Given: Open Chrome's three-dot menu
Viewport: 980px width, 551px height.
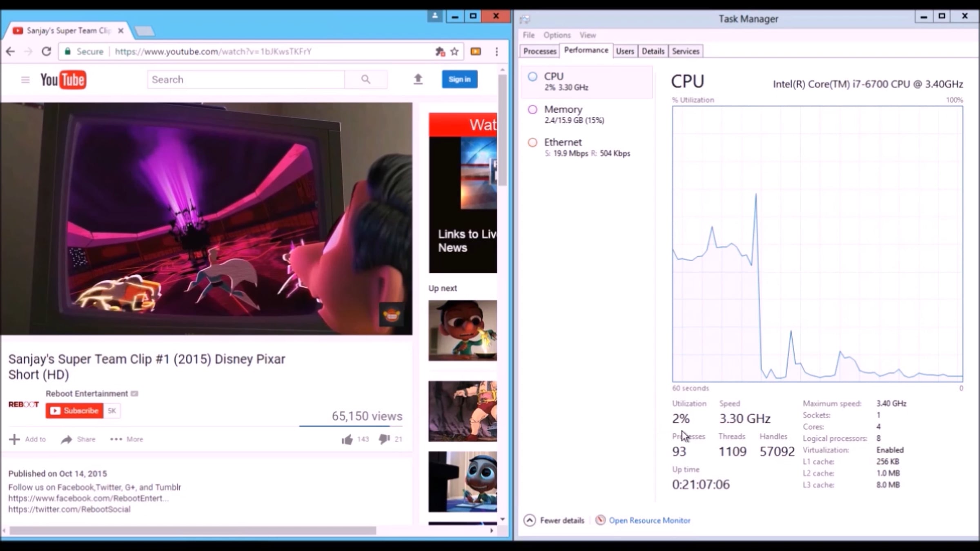Looking at the screenshot, I should (497, 51).
